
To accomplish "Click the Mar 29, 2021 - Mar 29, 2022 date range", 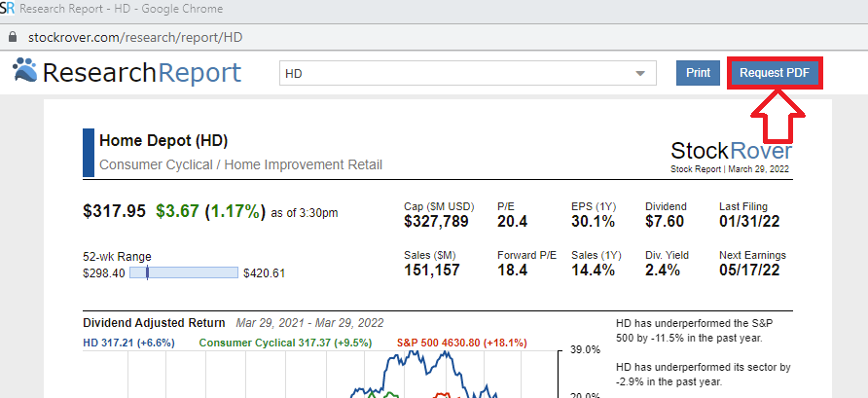I will click(309, 323).
